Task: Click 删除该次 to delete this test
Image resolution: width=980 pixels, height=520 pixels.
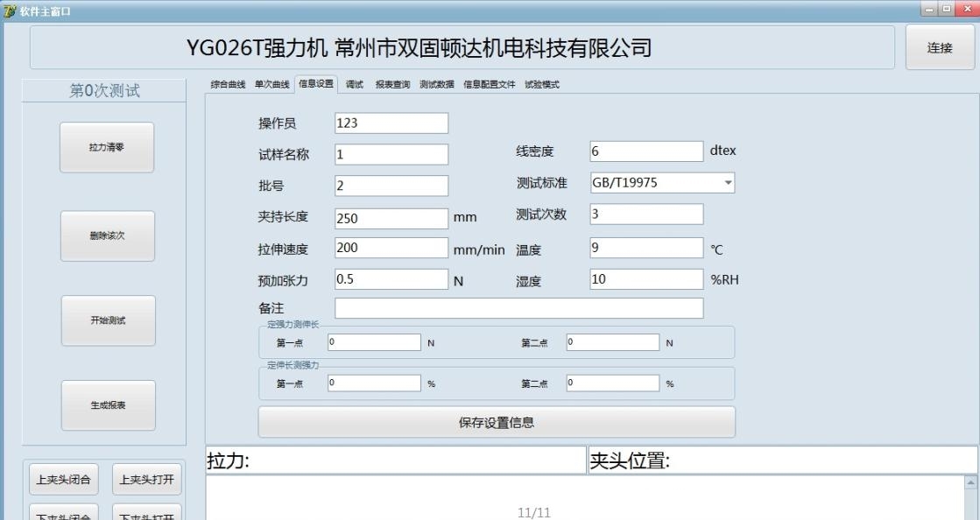Action: pos(107,236)
